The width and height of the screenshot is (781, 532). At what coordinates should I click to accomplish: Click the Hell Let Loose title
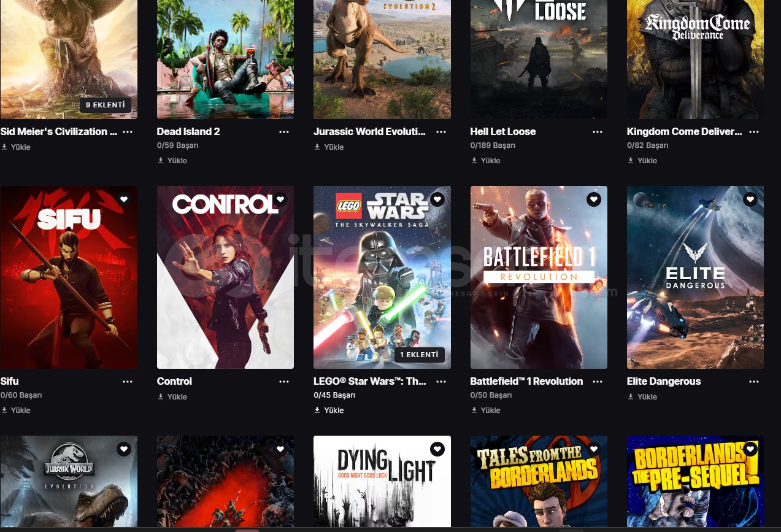[503, 131]
